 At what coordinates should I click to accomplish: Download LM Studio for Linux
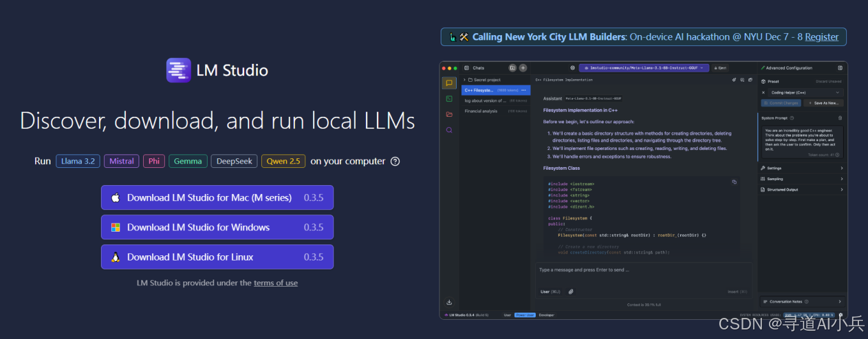(x=217, y=257)
